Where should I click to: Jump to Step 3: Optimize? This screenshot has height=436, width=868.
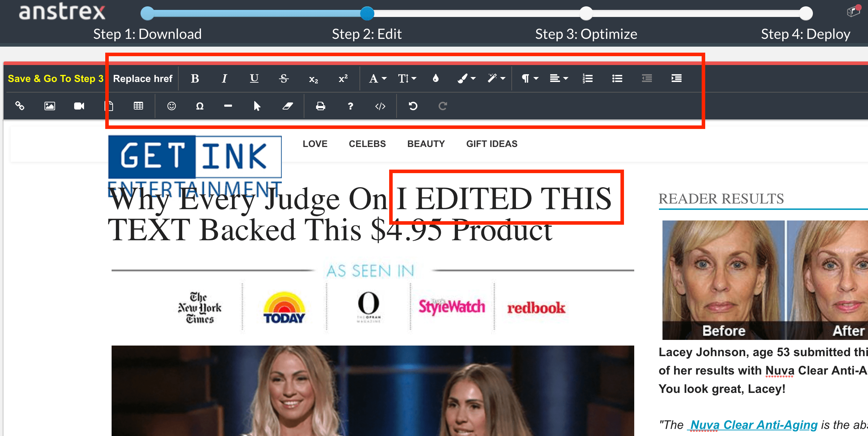click(586, 34)
